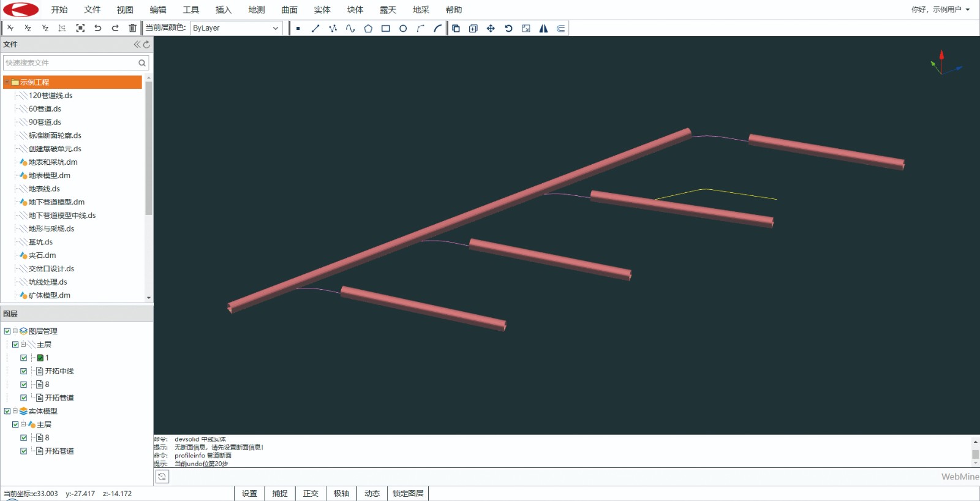Image resolution: width=980 pixels, height=501 pixels.
Task: Collapse 主层 node under 实体模型
Action: point(23,424)
